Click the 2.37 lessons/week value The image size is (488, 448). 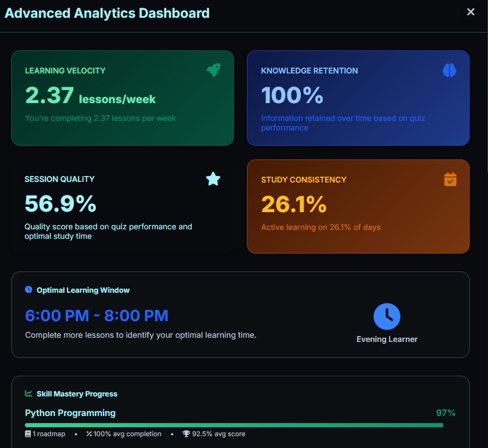coord(90,95)
